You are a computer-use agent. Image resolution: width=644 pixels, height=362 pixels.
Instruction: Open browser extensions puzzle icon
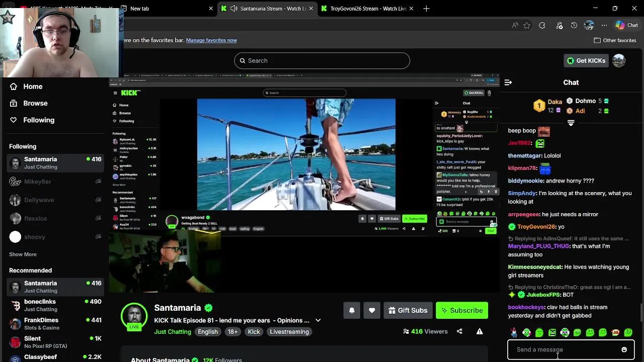[542, 25]
